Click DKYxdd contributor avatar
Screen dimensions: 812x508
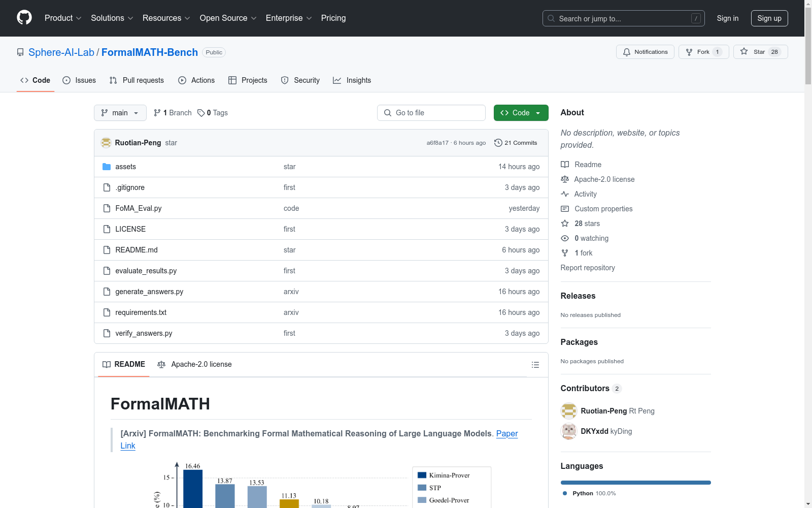[569, 431]
